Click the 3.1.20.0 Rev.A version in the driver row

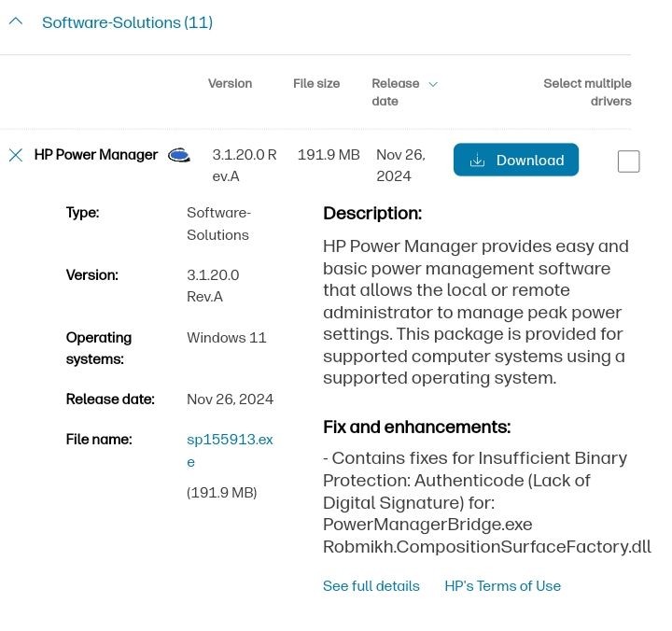point(245,165)
